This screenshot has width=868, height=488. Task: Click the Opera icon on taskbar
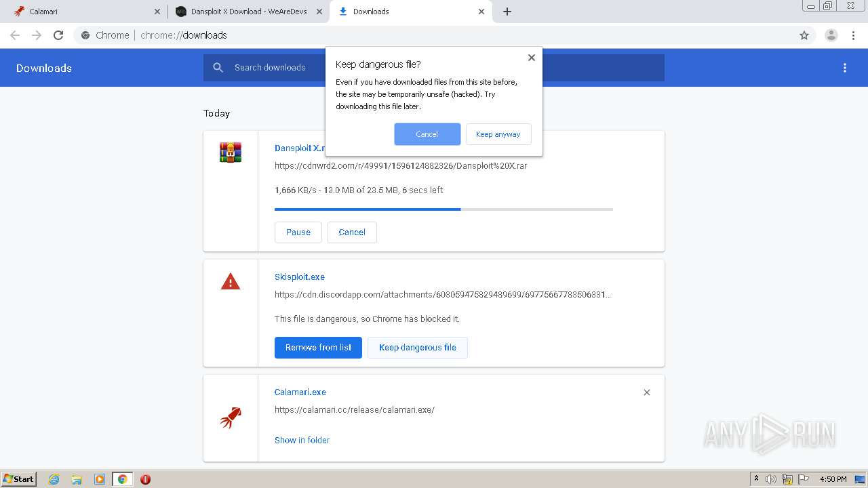pos(145,479)
